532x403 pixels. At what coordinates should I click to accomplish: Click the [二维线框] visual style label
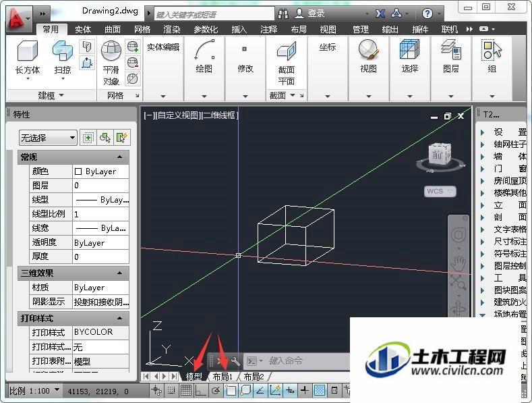(219, 115)
